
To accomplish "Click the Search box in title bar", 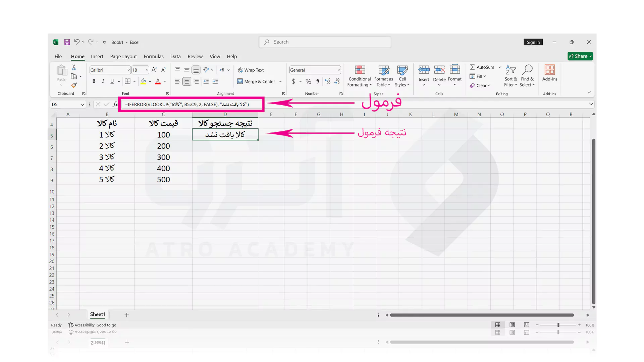I will coord(325,42).
